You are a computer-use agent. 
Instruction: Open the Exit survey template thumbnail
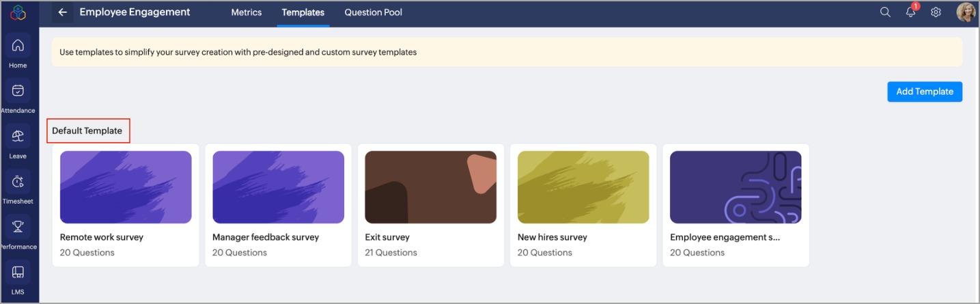[x=430, y=187]
